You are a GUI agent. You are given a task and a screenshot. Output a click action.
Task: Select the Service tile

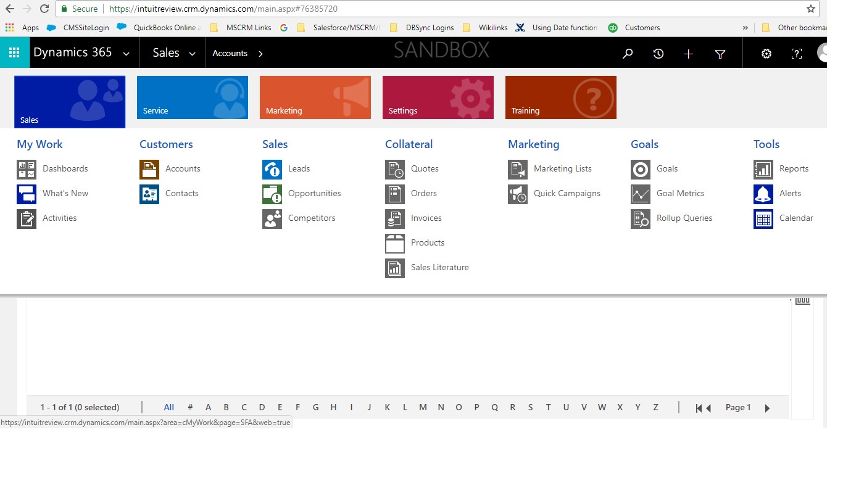click(192, 97)
